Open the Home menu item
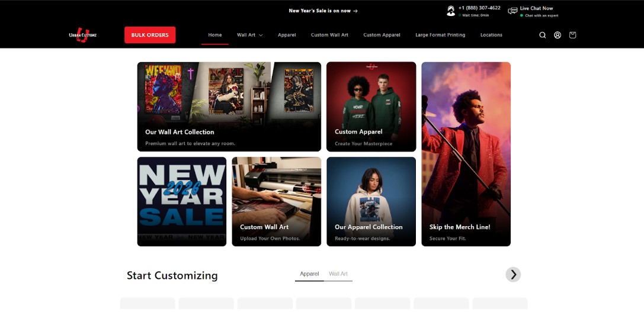 coord(215,35)
